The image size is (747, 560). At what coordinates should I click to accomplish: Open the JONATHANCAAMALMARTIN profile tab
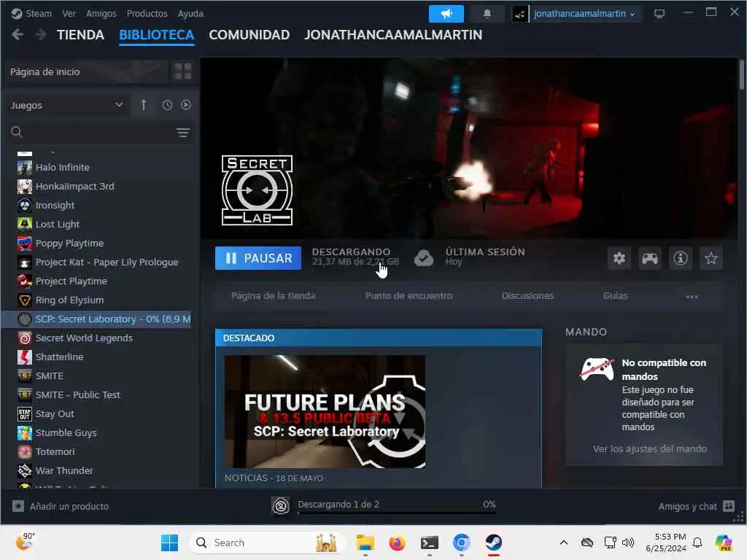coord(393,35)
